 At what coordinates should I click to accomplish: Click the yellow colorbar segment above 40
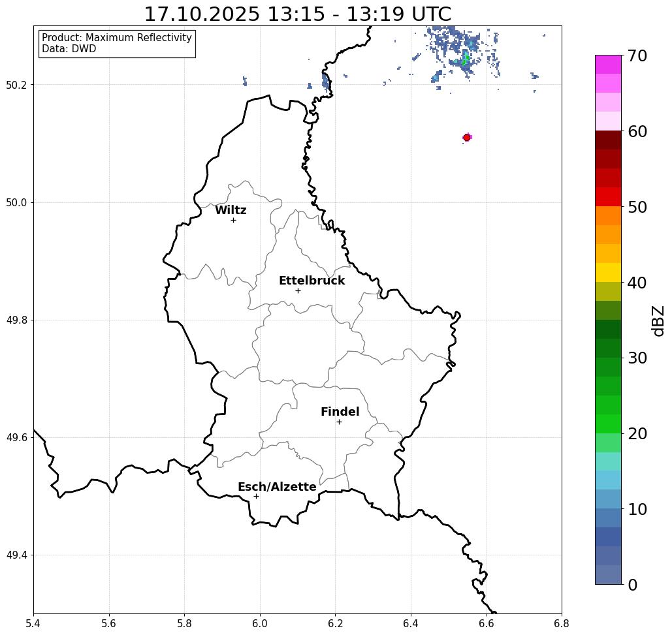pyautogui.click(x=608, y=272)
